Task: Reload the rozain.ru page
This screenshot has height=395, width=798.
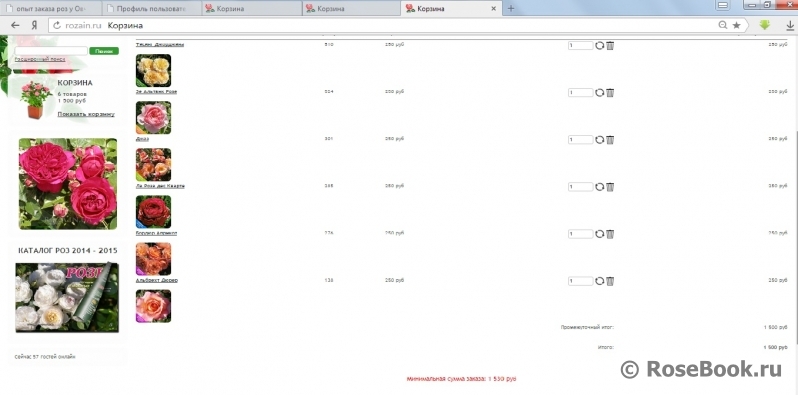Action: pos(56,25)
